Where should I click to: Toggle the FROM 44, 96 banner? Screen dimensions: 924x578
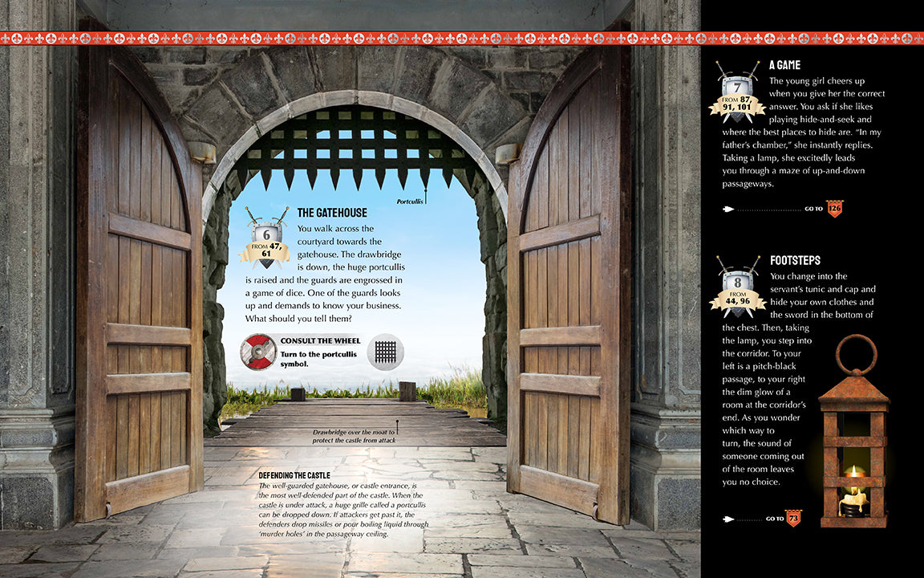[737, 299]
